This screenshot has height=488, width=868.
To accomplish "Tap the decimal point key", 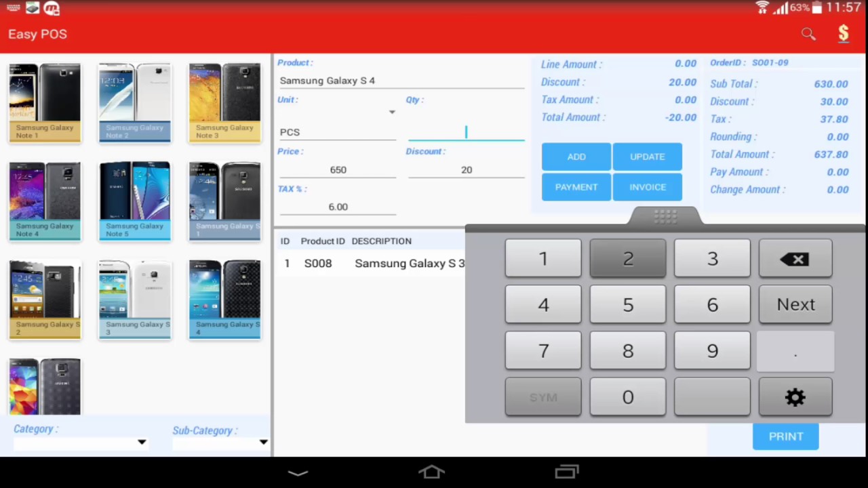I will [x=795, y=350].
